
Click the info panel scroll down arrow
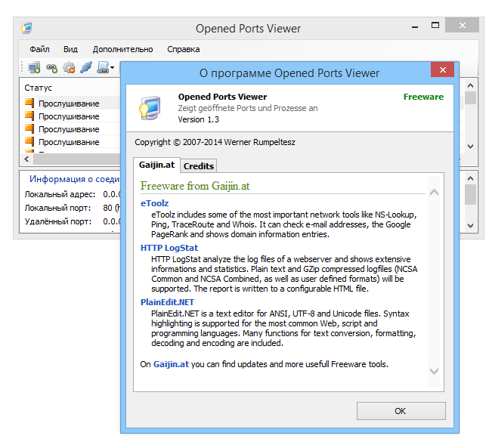[471, 226]
